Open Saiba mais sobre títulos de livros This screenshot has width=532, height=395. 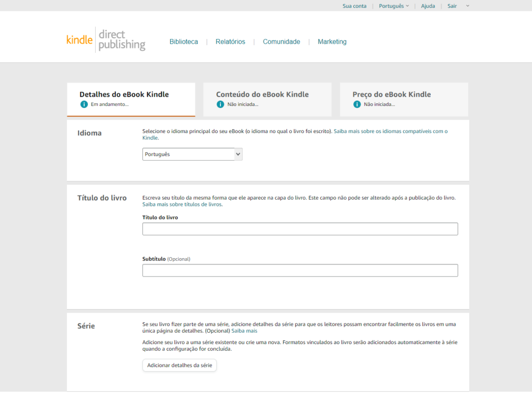[x=182, y=204]
